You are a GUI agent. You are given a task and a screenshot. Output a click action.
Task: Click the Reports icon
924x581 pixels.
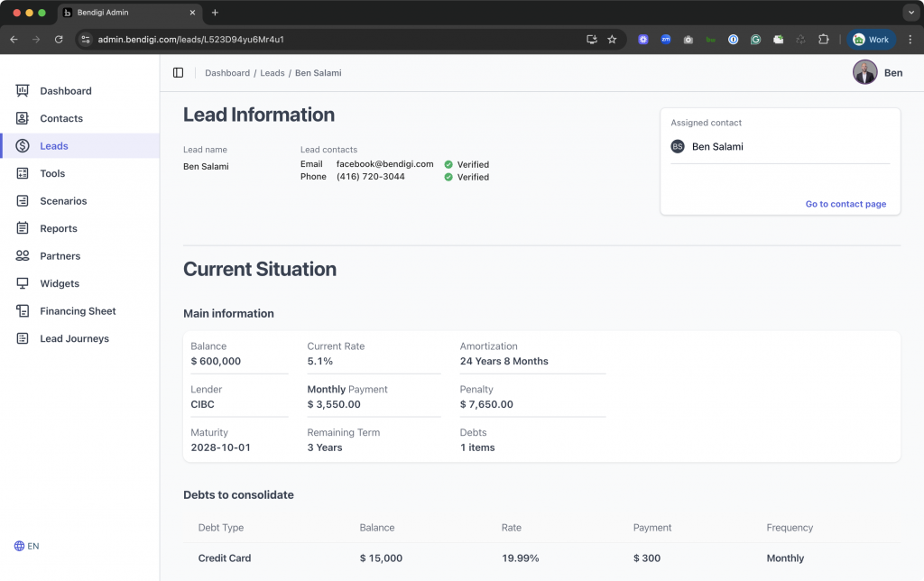coord(23,228)
